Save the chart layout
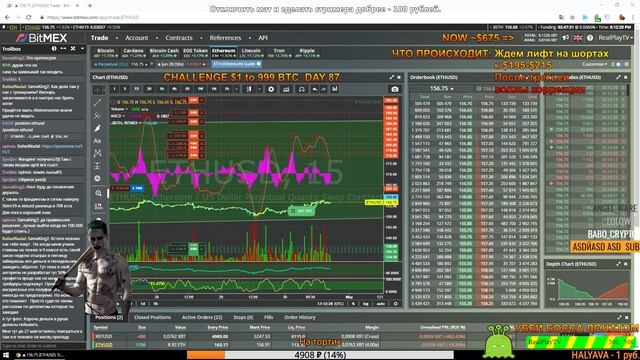This screenshot has height=360, width=640. point(335,89)
